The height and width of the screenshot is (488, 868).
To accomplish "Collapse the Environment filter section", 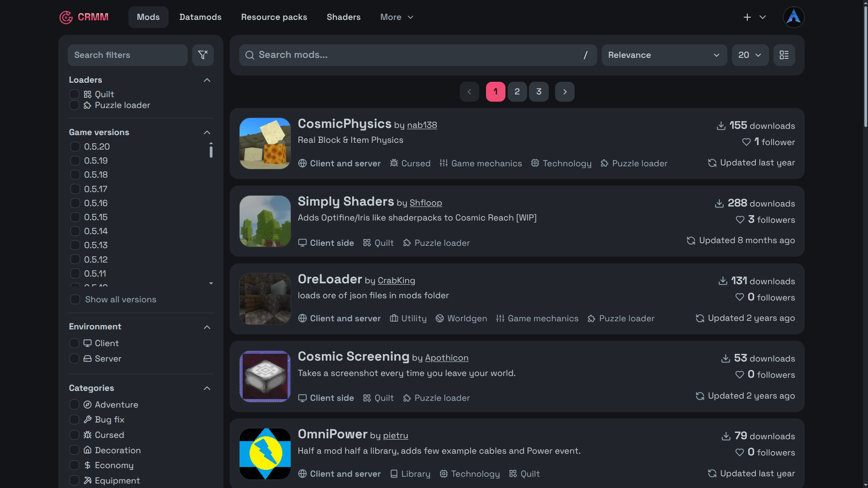I will [x=207, y=327].
